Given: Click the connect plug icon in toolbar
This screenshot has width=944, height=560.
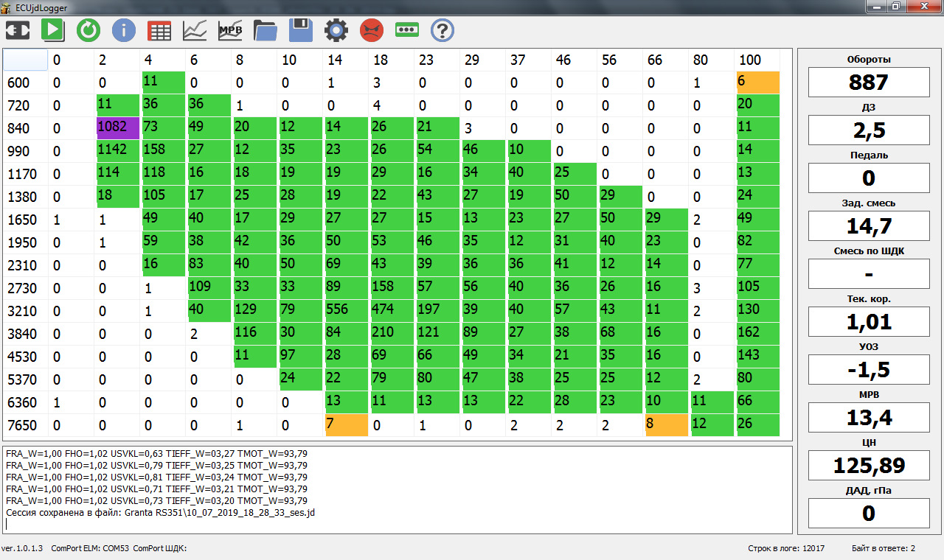Looking at the screenshot, I should coord(18,30).
